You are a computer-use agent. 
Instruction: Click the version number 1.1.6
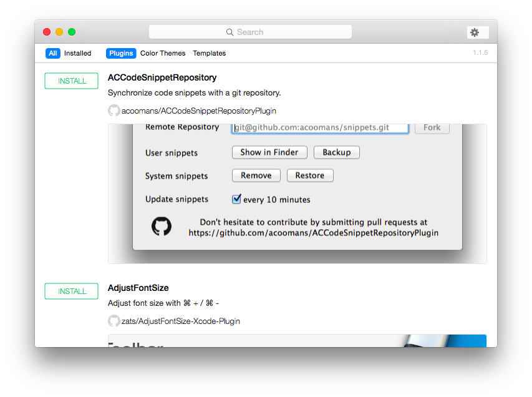click(480, 52)
